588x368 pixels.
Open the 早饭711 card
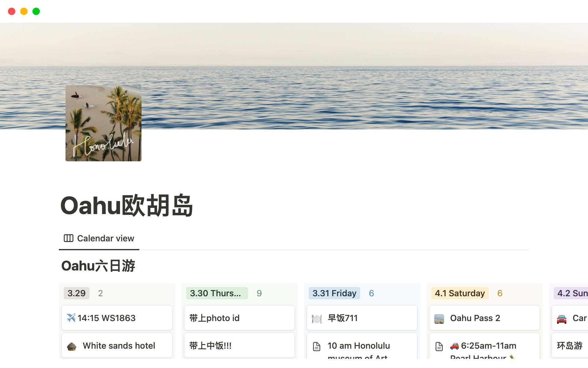click(x=362, y=318)
